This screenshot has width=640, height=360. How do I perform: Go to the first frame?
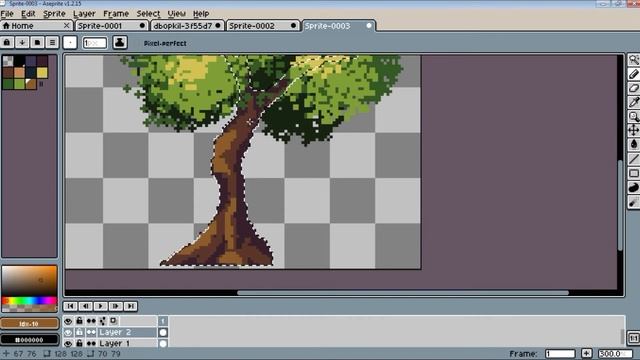pyautogui.click(x=70, y=306)
